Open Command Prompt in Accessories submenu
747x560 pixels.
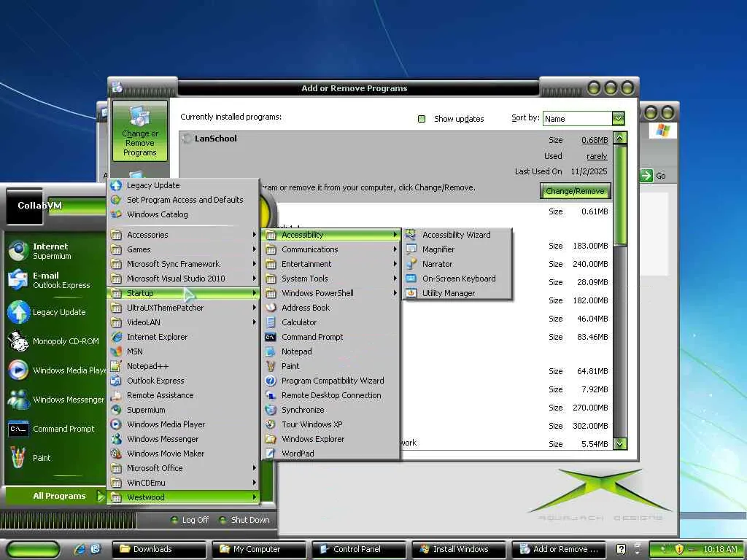[x=331, y=337]
